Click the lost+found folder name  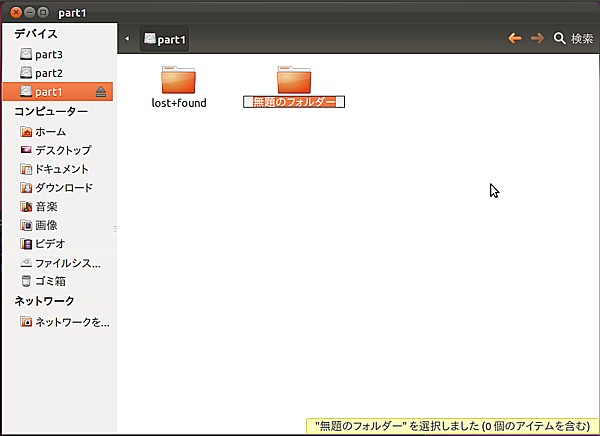click(x=179, y=103)
